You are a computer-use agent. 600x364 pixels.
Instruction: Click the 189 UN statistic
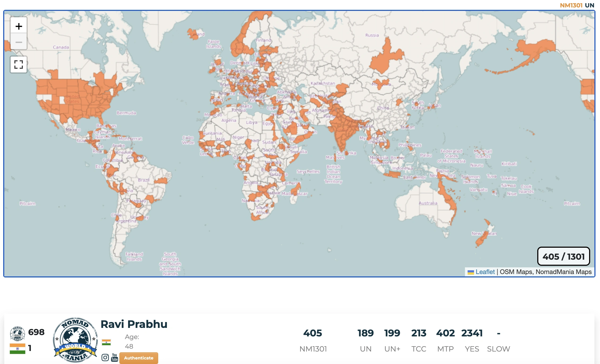pos(366,333)
